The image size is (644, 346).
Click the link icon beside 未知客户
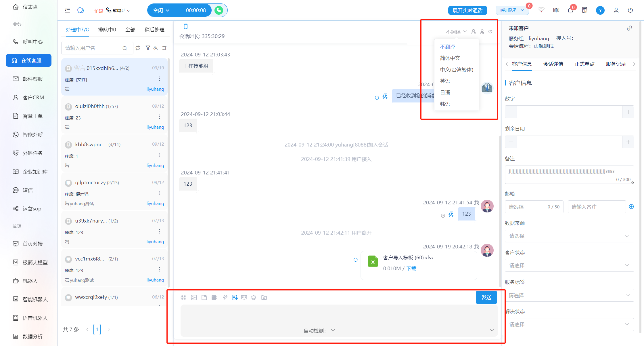tap(629, 28)
